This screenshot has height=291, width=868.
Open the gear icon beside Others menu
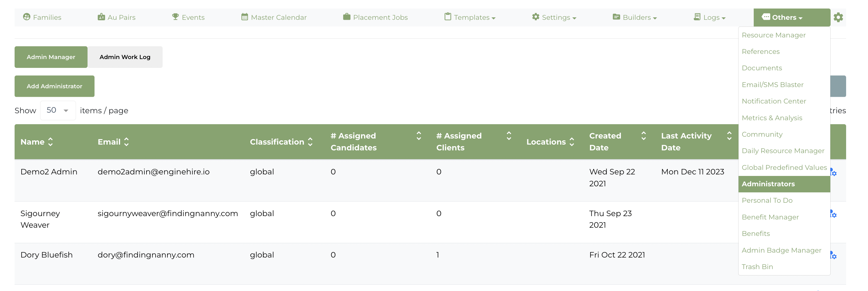coord(838,17)
